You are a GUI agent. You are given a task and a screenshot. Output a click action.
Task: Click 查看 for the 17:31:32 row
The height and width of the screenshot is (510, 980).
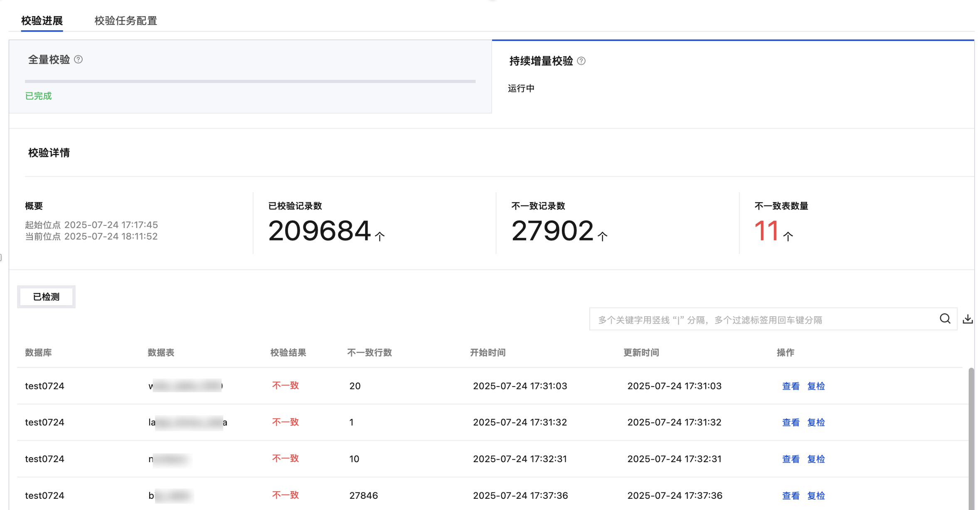click(790, 422)
